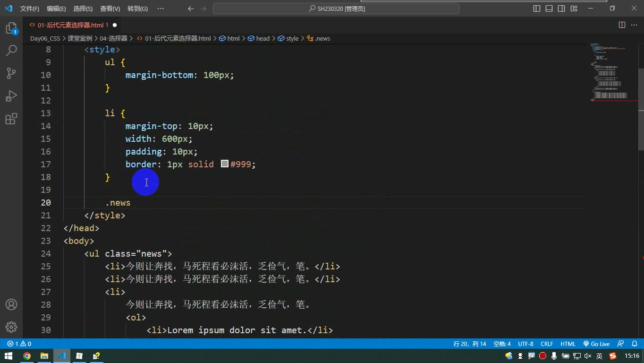The height and width of the screenshot is (363, 644).
Task: Open the 04-选择器 breadcrumb
Action: click(114, 38)
